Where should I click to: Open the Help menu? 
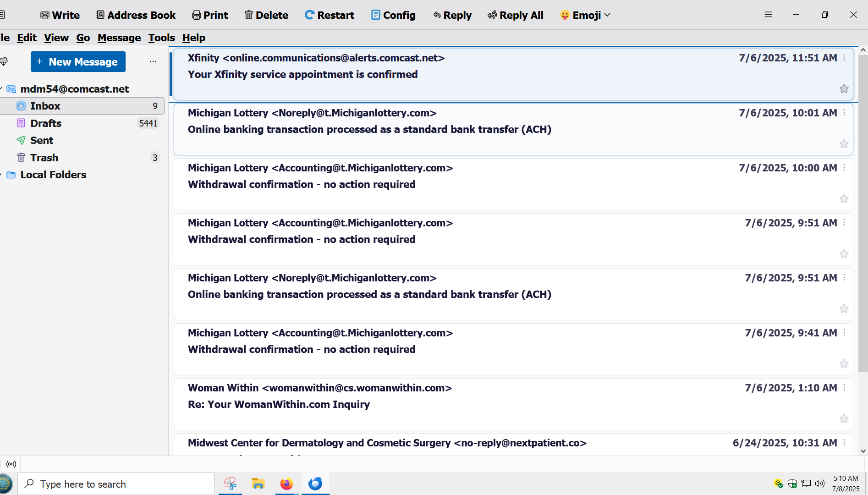click(194, 38)
